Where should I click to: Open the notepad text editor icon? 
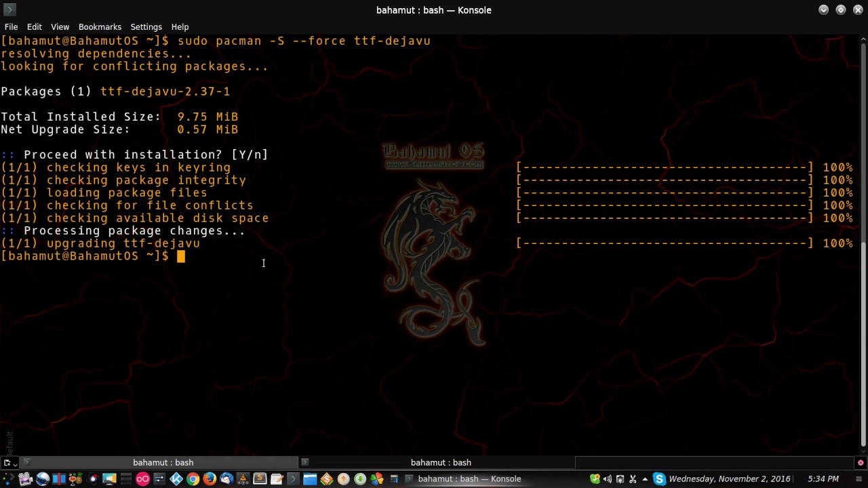[277, 479]
